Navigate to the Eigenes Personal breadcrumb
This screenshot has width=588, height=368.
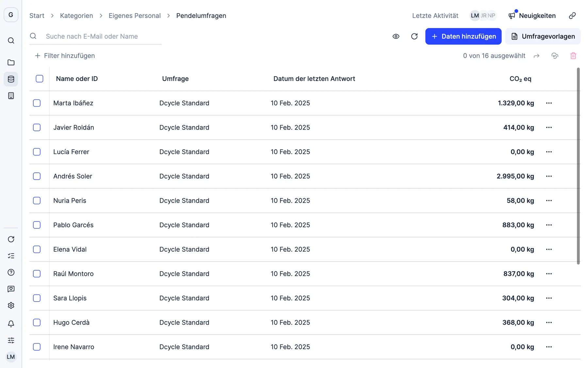point(135,16)
